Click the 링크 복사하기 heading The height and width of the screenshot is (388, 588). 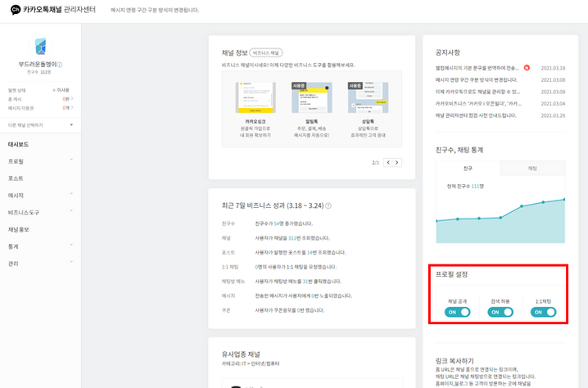coord(455,361)
